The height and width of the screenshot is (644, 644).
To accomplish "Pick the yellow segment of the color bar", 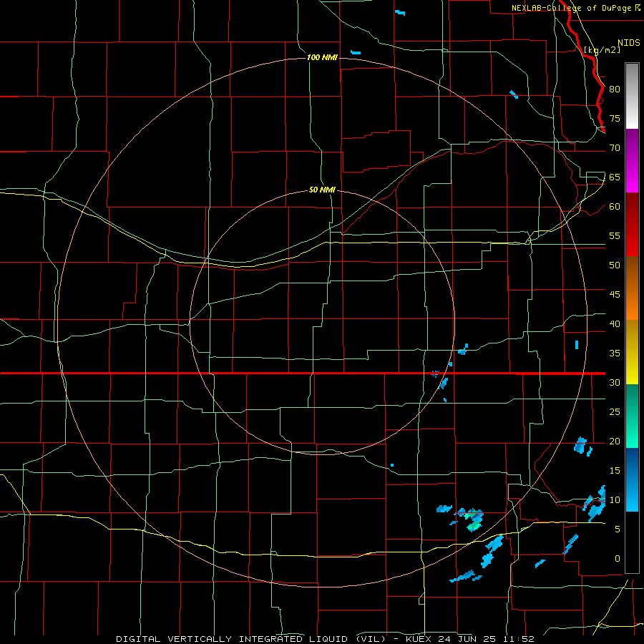I will pyautogui.click(x=632, y=352).
